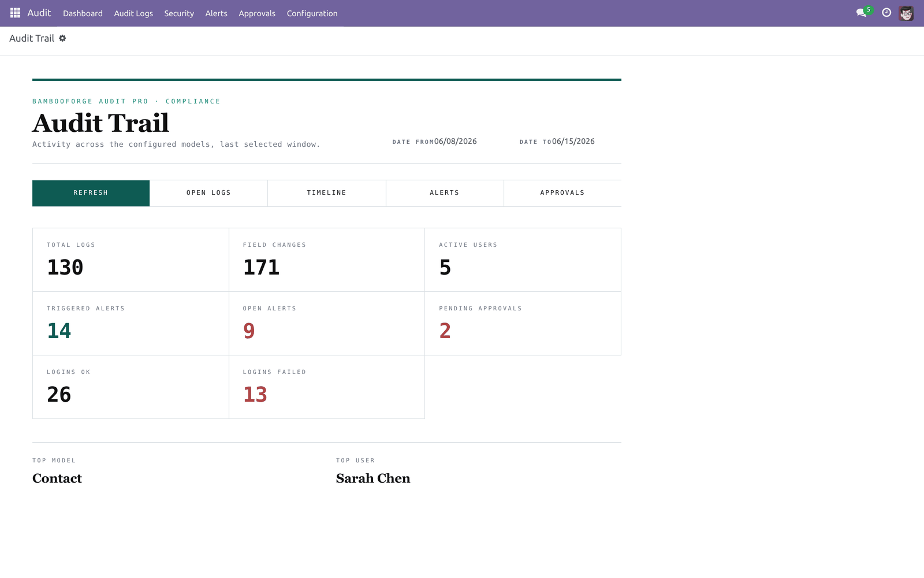Open the Security menu
The width and height of the screenshot is (924, 578).
coord(179,13)
